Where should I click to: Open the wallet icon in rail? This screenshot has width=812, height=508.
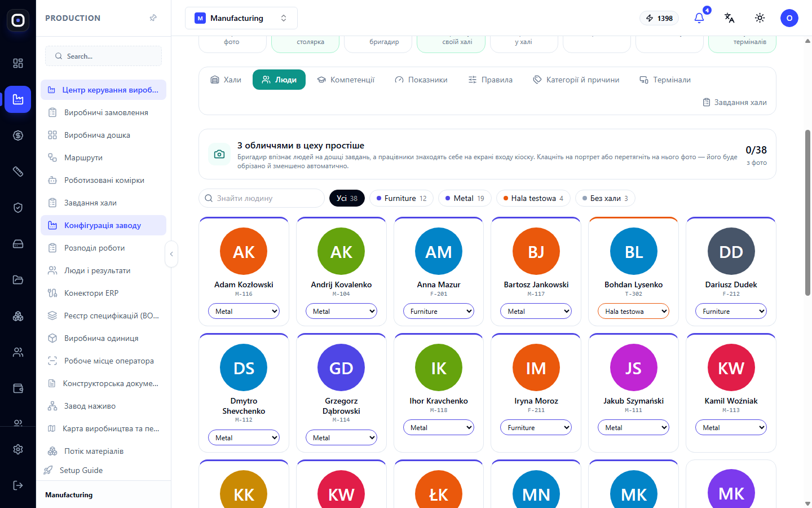pos(18,388)
